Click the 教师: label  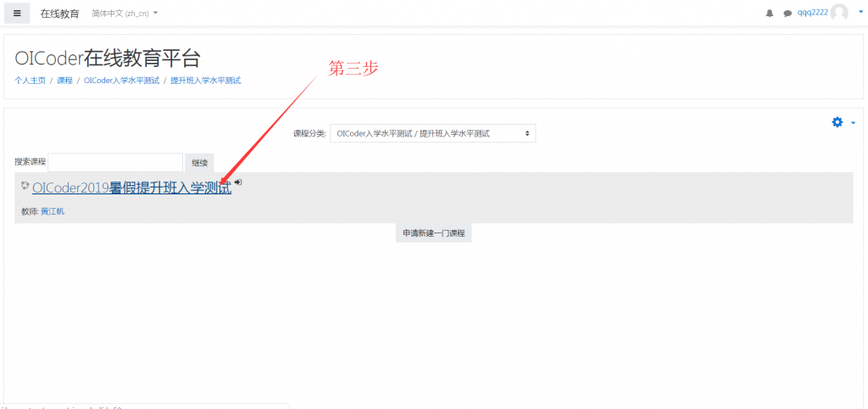(30, 211)
